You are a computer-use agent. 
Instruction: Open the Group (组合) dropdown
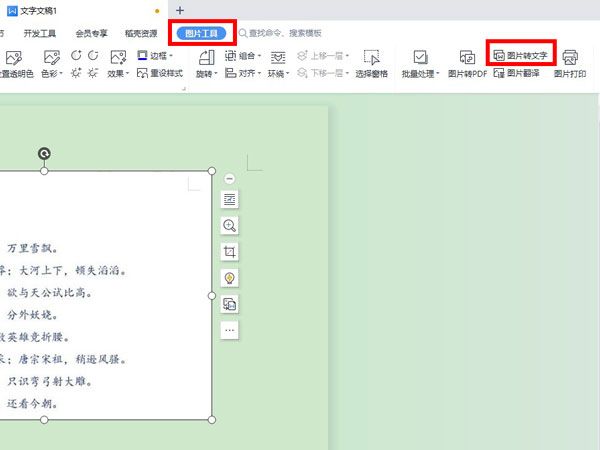(x=243, y=56)
